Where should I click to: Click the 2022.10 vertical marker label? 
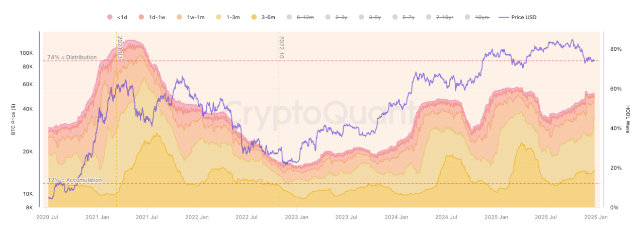coord(281,47)
